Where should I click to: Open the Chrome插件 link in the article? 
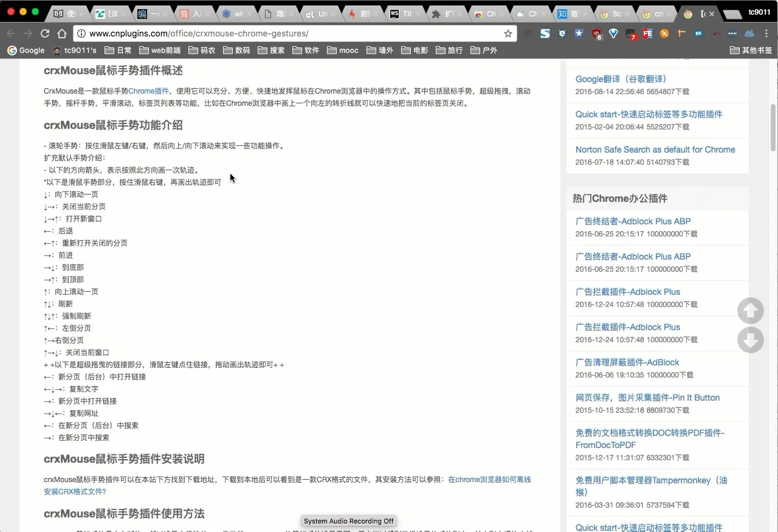coord(149,91)
